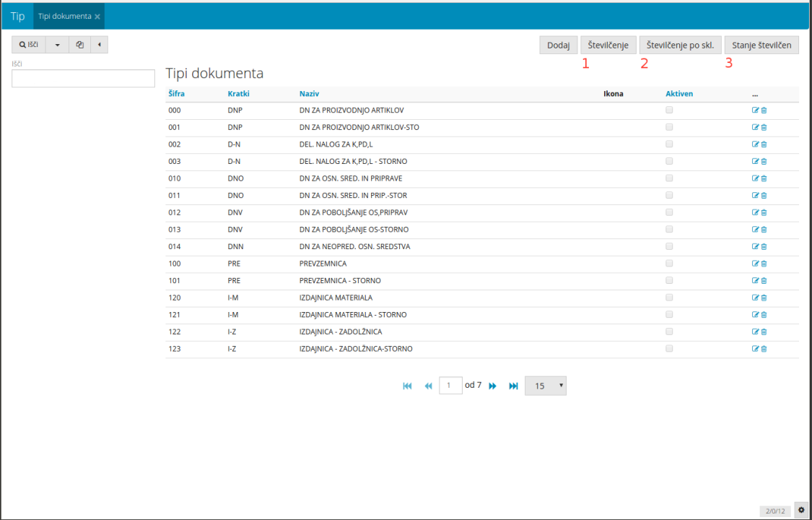
Task: Open the rows-per-page dropdown showing 15
Action: [x=546, y=386]
